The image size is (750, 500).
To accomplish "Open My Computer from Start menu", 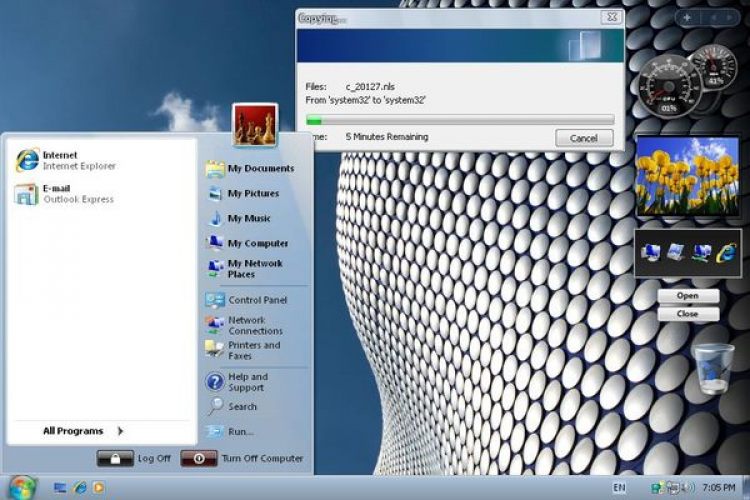I will (x=247, y=243).
